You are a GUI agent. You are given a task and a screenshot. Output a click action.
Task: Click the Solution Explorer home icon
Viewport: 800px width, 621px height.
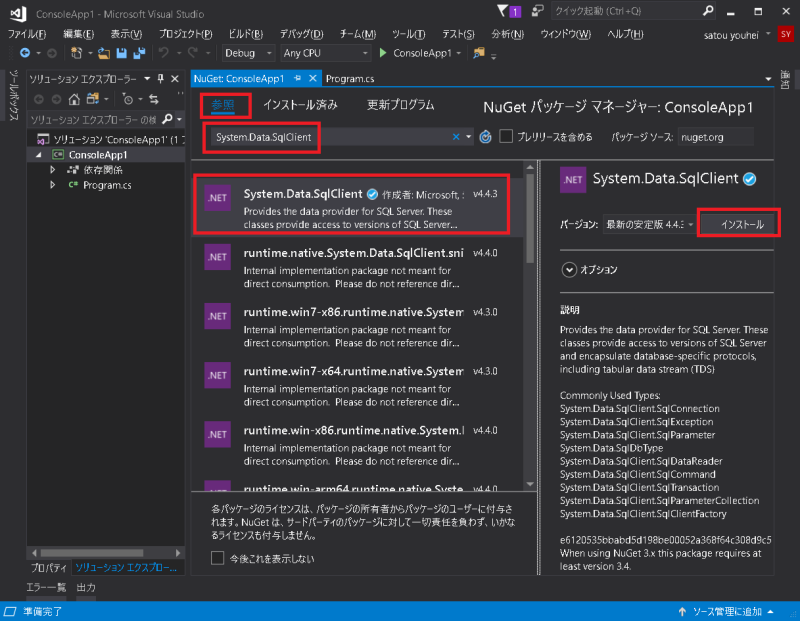[x=74, y=99]
